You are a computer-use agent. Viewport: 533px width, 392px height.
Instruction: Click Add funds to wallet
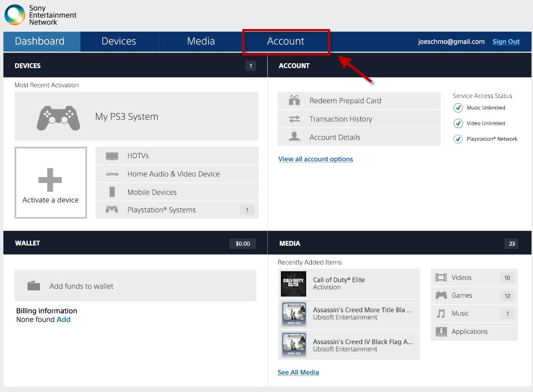135,286
